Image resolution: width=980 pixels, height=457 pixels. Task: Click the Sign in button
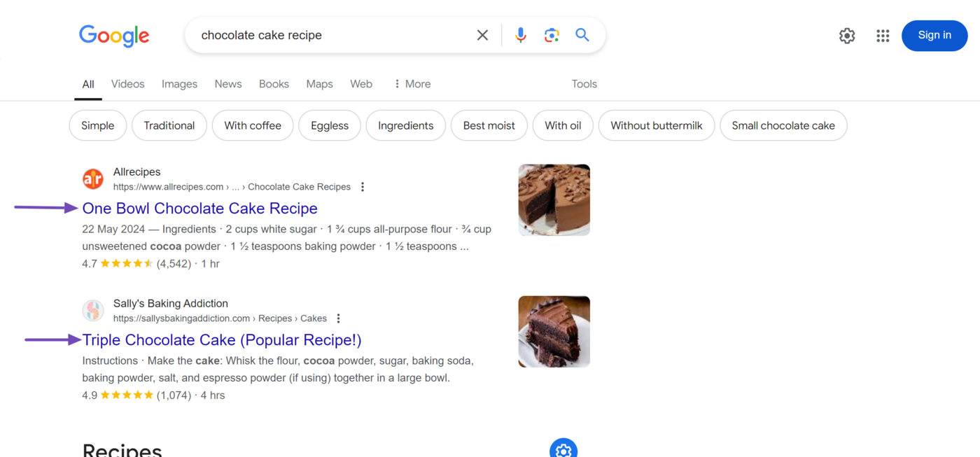[x=934, y=35]
